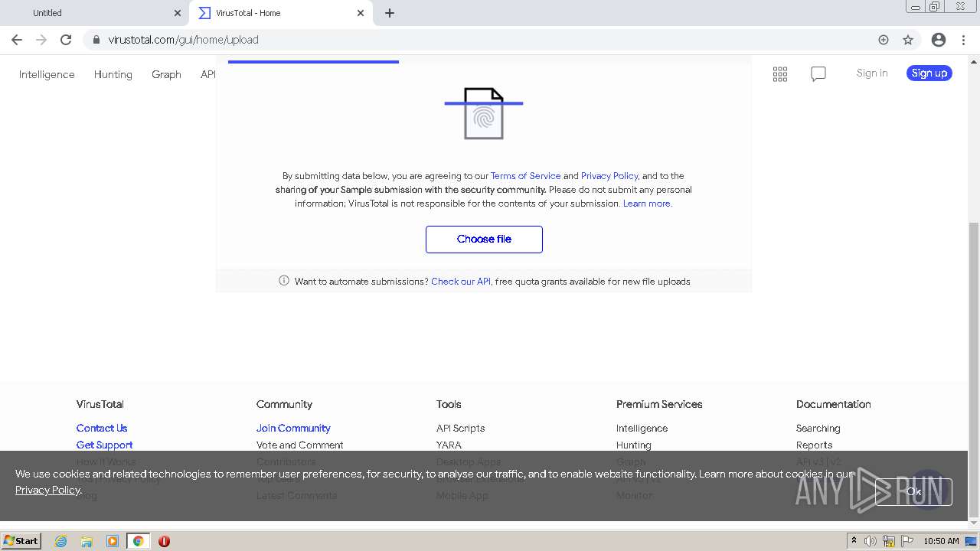This screenshot has height=551, width=980.
Task: Open API Scripts under Tools
Action: point(460,428)
